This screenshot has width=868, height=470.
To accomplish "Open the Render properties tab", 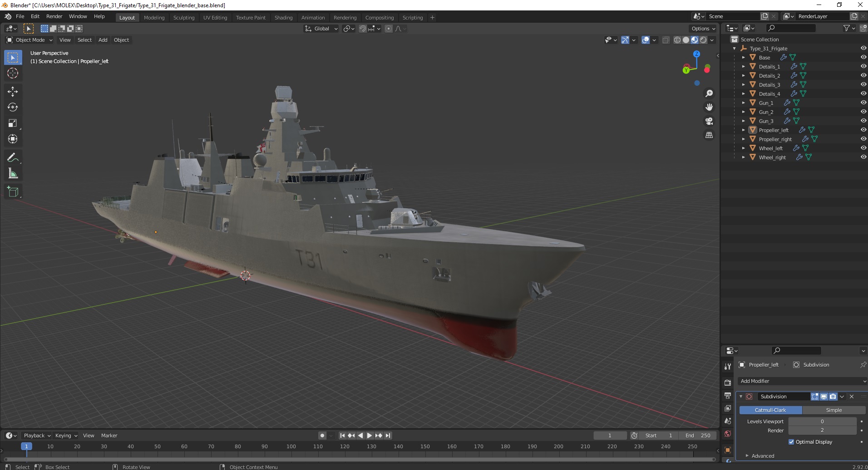I will tap(728, 382).
